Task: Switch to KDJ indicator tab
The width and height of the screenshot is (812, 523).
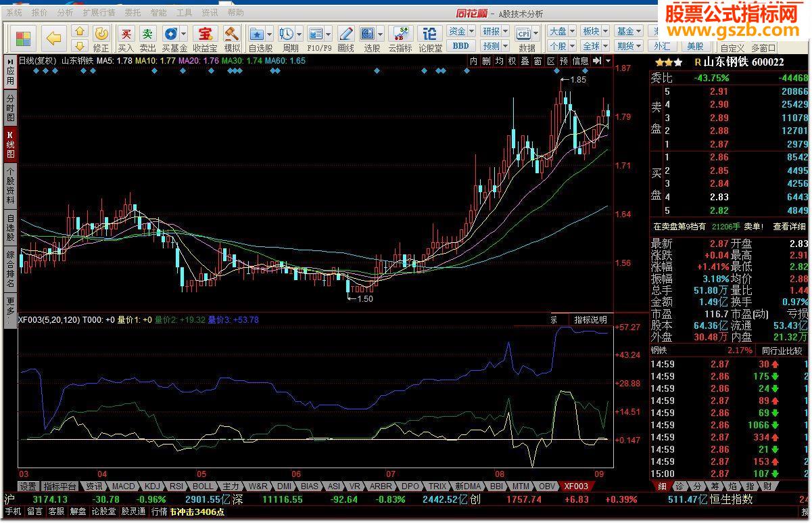Action: (153, 486)
